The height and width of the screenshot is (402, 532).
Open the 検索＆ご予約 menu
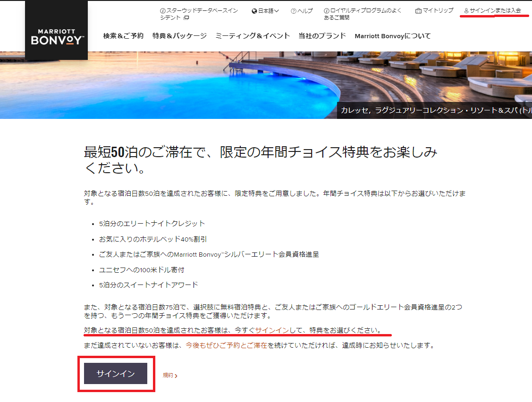coord(123,36)
